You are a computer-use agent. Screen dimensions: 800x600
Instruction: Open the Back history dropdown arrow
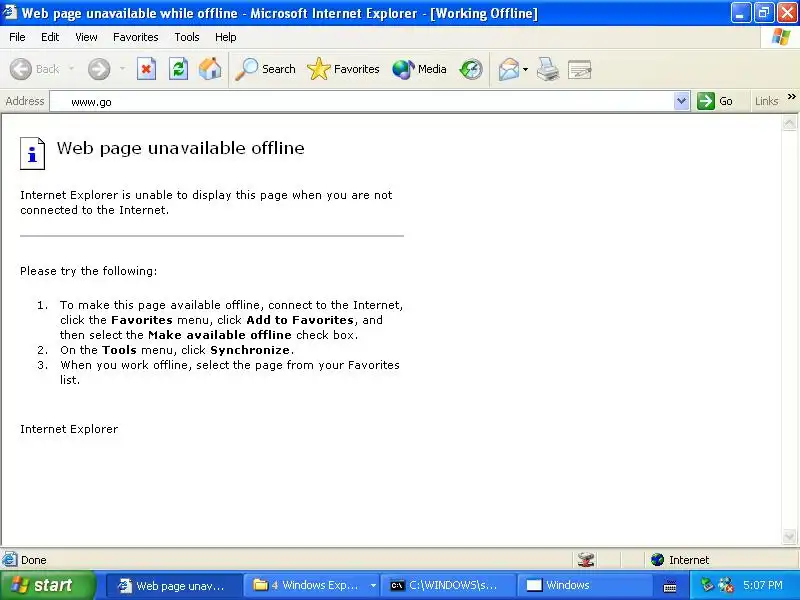[x=71, y=69]
